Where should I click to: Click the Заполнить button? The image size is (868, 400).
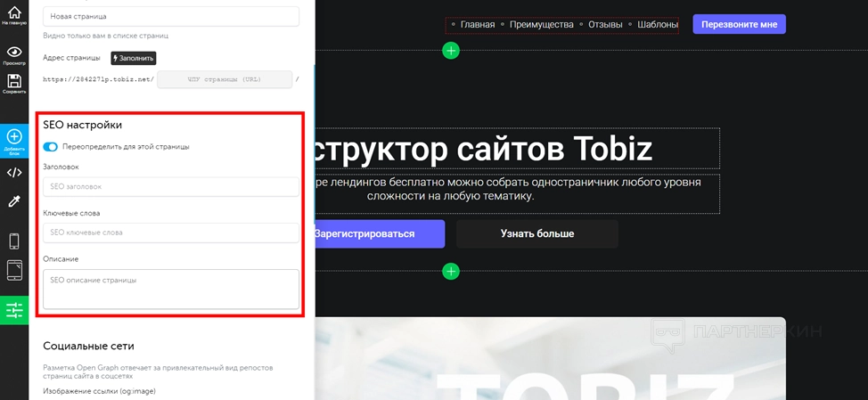(134, 58)
